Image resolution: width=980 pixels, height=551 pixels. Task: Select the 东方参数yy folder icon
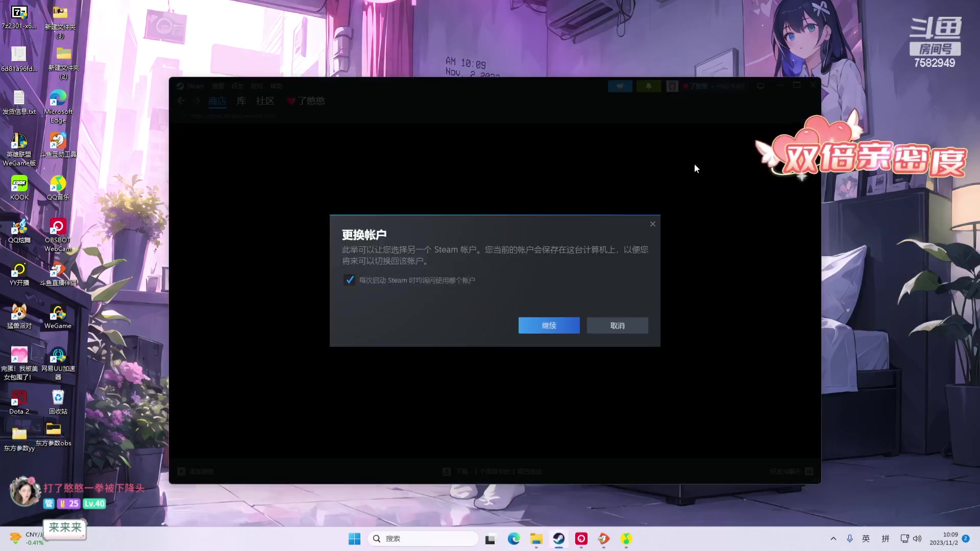pos(19,439)
